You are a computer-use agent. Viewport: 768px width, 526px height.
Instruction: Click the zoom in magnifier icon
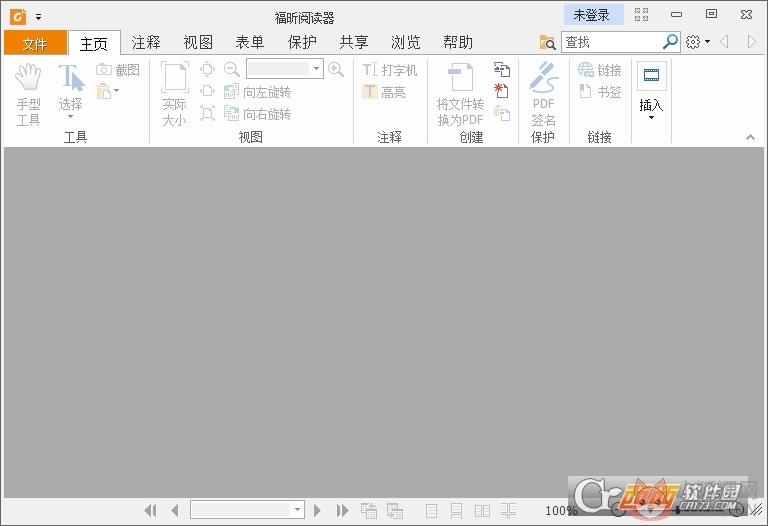coord(336,69)
